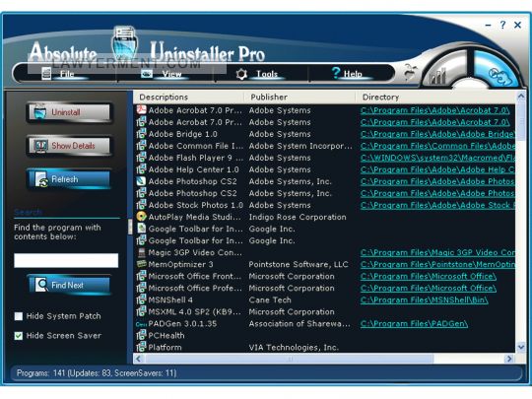Open the Program Files\PADGen directory link
The image size is (532, 399).
pyautogui.click(x=414, y=324)
